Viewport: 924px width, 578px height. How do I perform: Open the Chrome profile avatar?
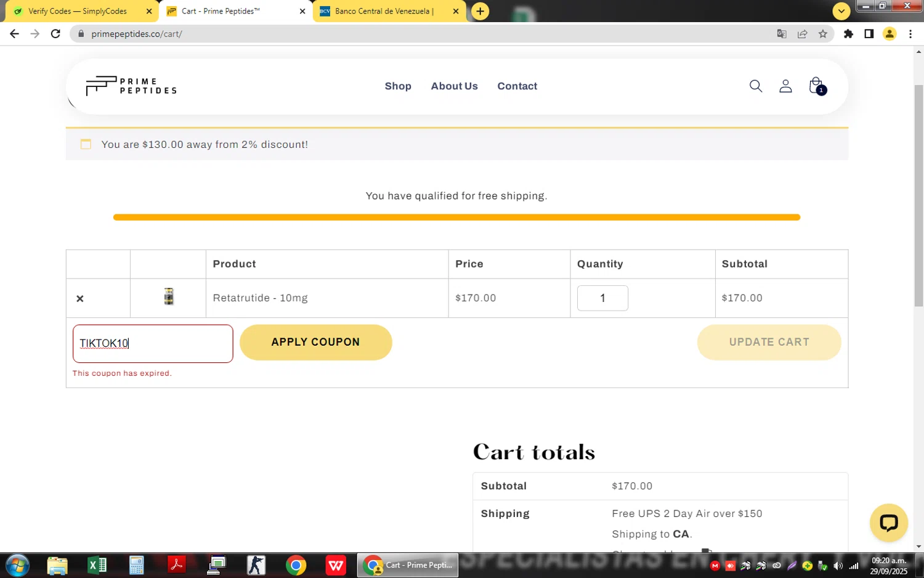[890, 34]
